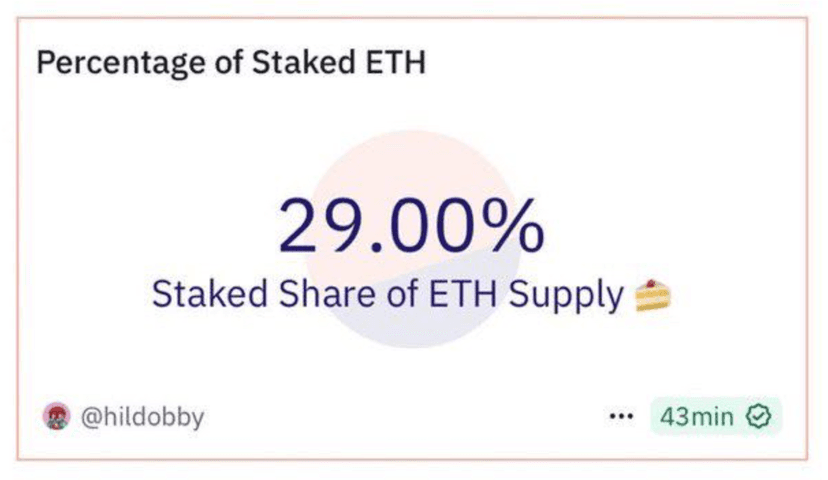The width and height of the screenshot is (828, 480).
Task: Click the Staked Share of ETH Supply caption
Action: click(388, 294)
